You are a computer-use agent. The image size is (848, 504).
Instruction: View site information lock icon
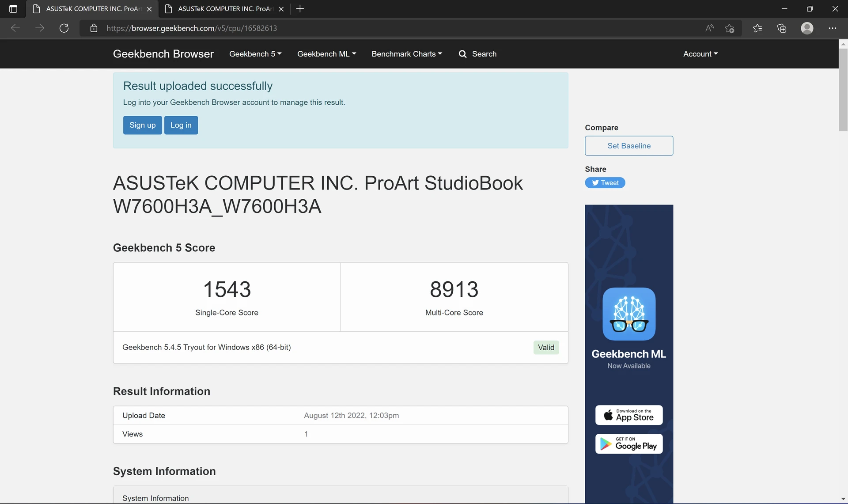(x=94, y=28)
